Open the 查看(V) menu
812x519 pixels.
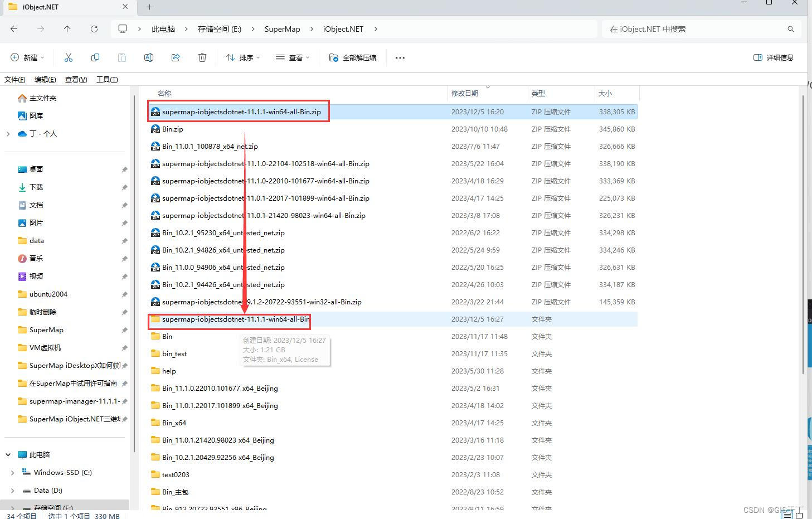pos(76,80)
